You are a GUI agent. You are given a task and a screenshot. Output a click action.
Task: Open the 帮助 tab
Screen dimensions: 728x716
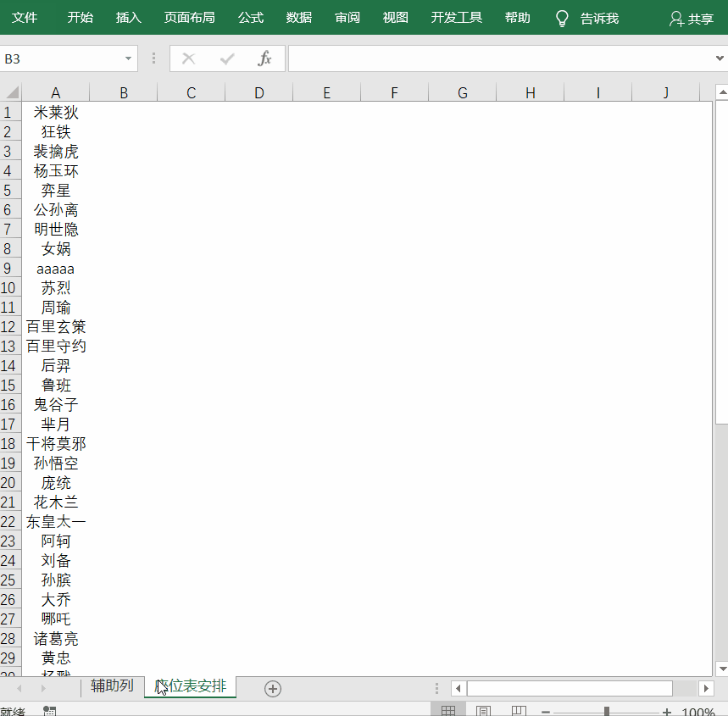[517, 18]
